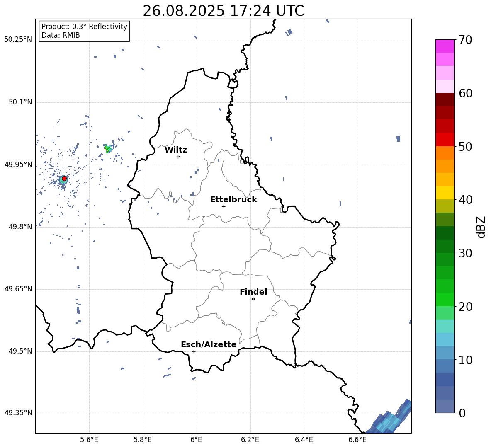Image resolution: width=491 pixels, height=448 pixels.
Task: Click the 0 tick on colorbar
Action: 462,413
